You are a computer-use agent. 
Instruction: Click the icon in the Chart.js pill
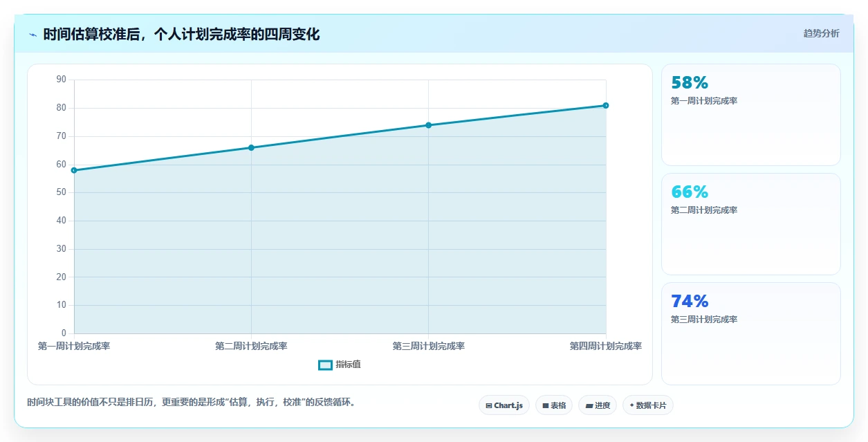pyautogui.click(x=489, y=406)
